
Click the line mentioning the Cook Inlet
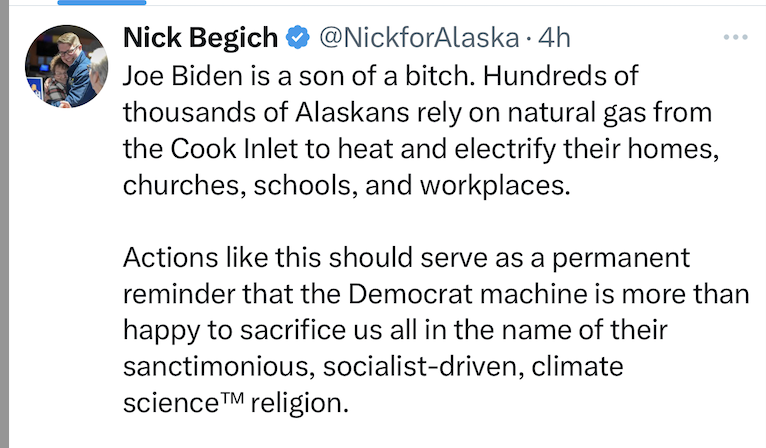pos(421,149)
